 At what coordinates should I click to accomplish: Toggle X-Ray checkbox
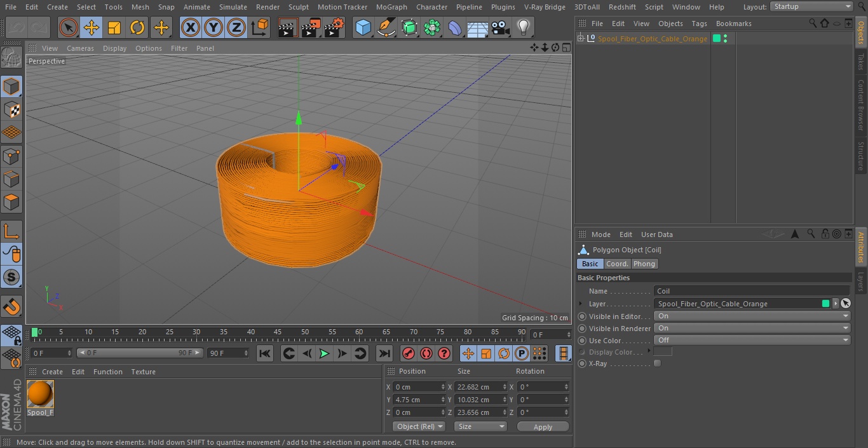(x=658, y=363)
